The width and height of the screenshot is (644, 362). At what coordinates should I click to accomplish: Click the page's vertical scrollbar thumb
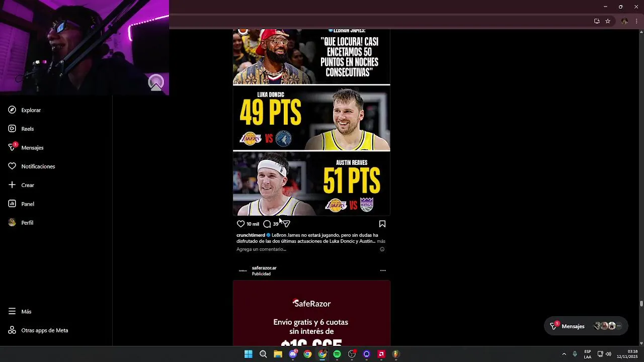tap(641, 304)
